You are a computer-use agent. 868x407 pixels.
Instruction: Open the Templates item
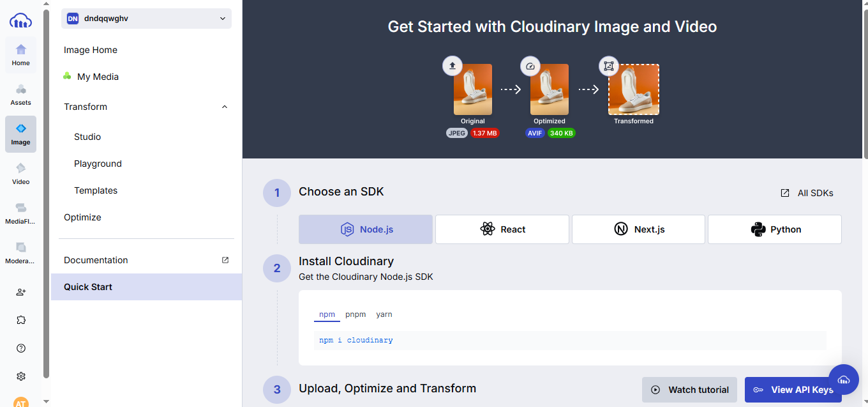(96, 190)
